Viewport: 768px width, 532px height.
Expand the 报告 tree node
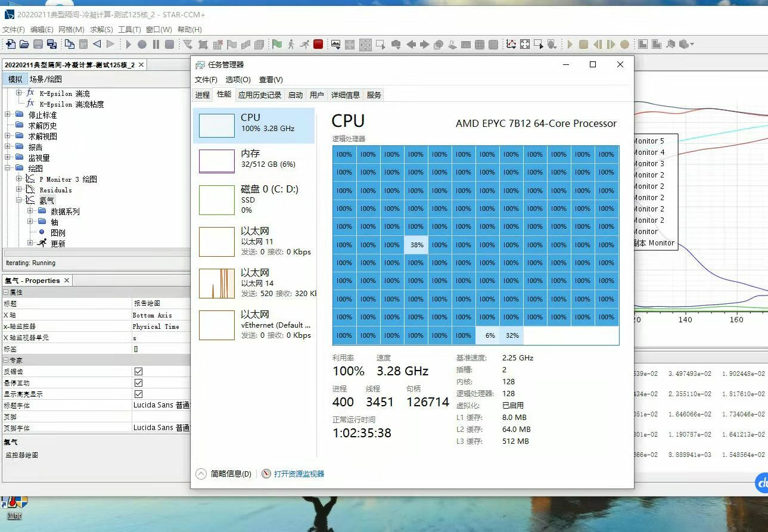pos(8,147)
